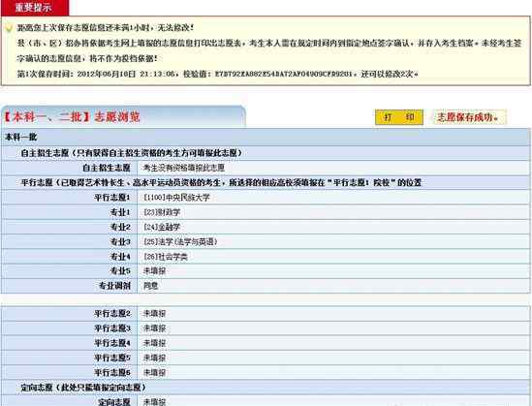Click the 平行志愿6 未填报 row
This screenshot has height=406, width=532.
tap(266, 372)
